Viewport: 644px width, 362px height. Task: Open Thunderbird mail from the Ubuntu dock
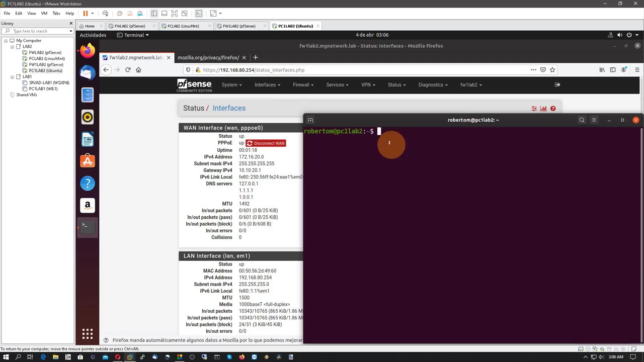pyautogui.click(x=88, y=73)
